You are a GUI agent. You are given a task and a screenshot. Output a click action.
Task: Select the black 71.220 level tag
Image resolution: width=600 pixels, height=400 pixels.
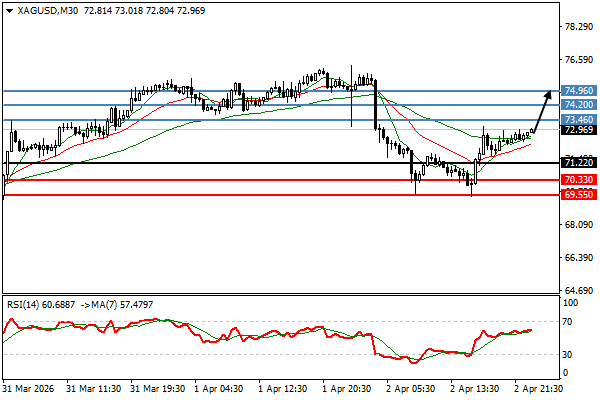pyautogui.click(x=579, y=162)
